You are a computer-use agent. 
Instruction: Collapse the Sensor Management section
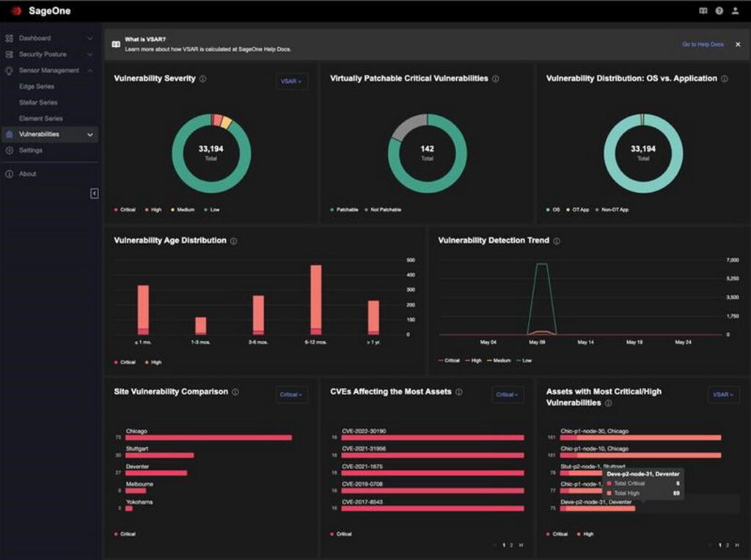coord(89,70)
